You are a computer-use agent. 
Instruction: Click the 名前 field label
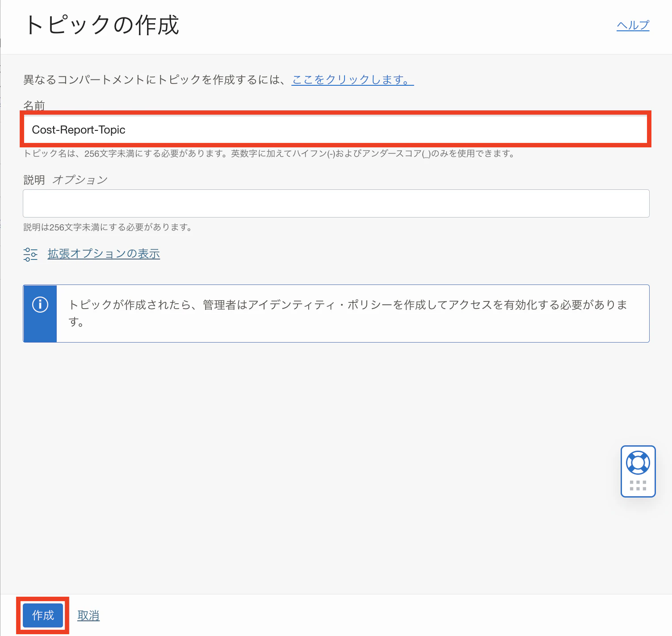34,105
